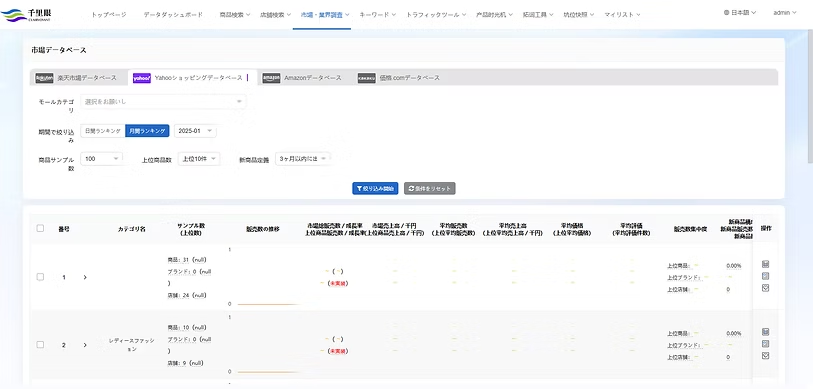Open 市場・業界調査 navigation menu
Image resolution: width=813 pixels, height=389 pixels.
tap(325, 15)
